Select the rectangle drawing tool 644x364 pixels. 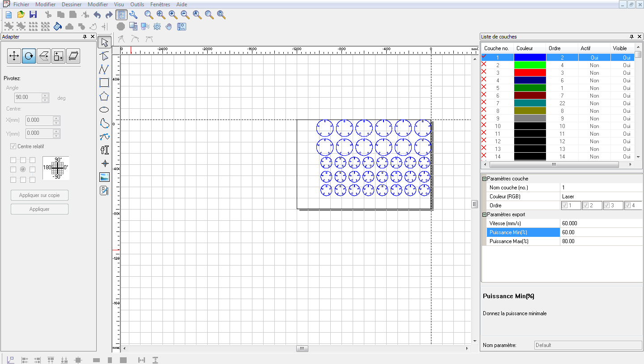point(104,82)
